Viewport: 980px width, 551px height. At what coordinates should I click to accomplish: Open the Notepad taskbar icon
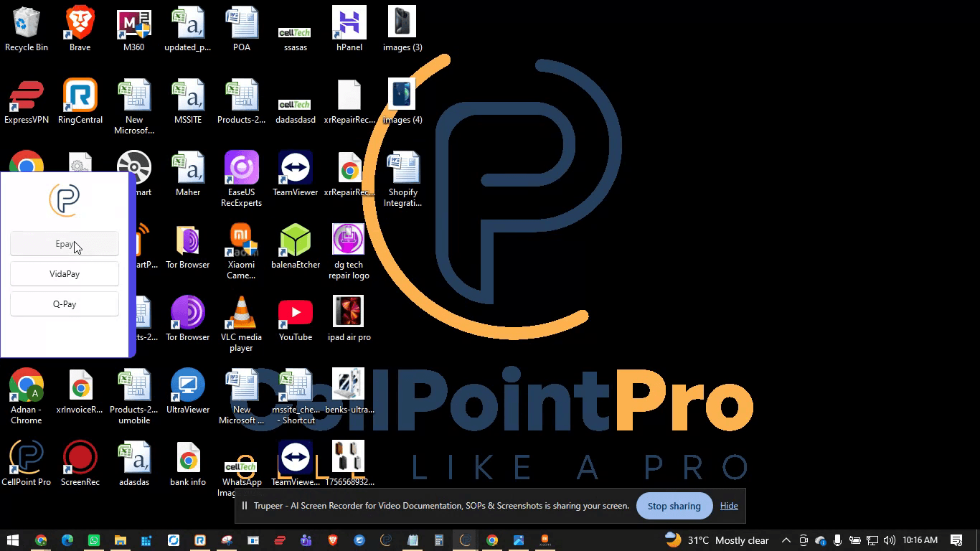point(413,540)
